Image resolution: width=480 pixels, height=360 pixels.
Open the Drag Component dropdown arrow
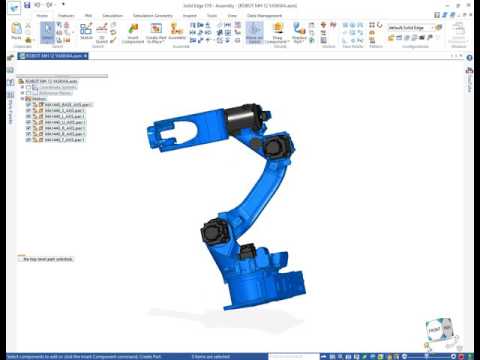[288, 41]
